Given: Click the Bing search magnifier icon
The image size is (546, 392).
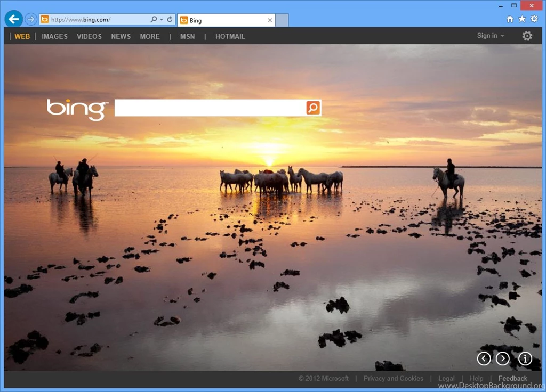Looking at the screenshot, I should click(313, 107).
